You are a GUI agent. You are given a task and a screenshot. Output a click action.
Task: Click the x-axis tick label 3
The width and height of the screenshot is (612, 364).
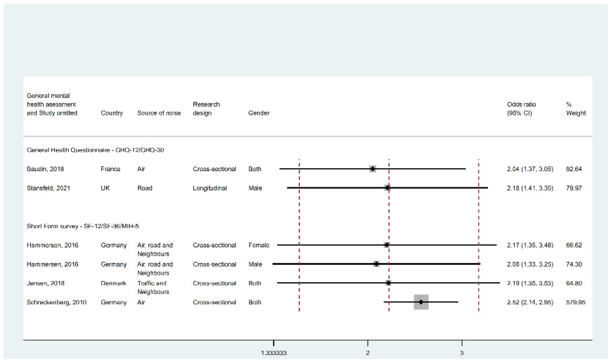coord(462,353)
